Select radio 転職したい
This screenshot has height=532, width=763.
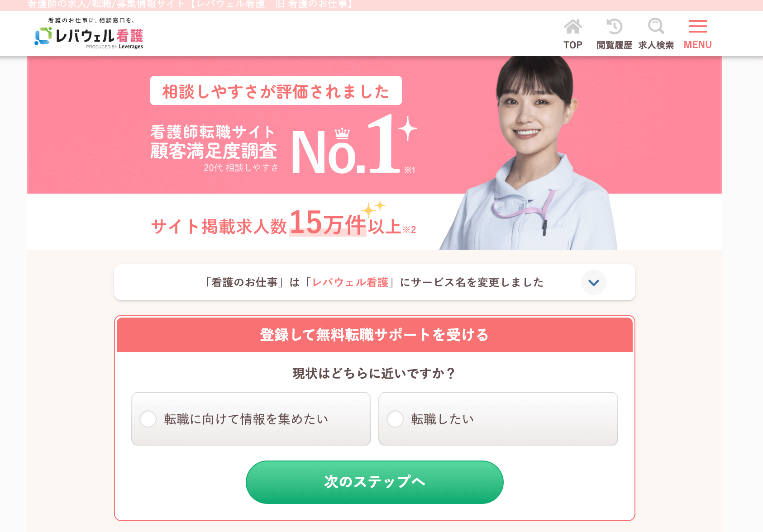click(x=395, y=419)
